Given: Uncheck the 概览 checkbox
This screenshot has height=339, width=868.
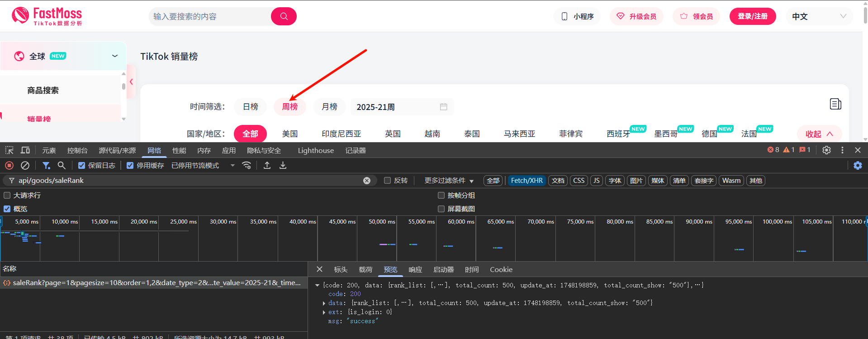Looking at the screenshot, I should pos(7,209).
